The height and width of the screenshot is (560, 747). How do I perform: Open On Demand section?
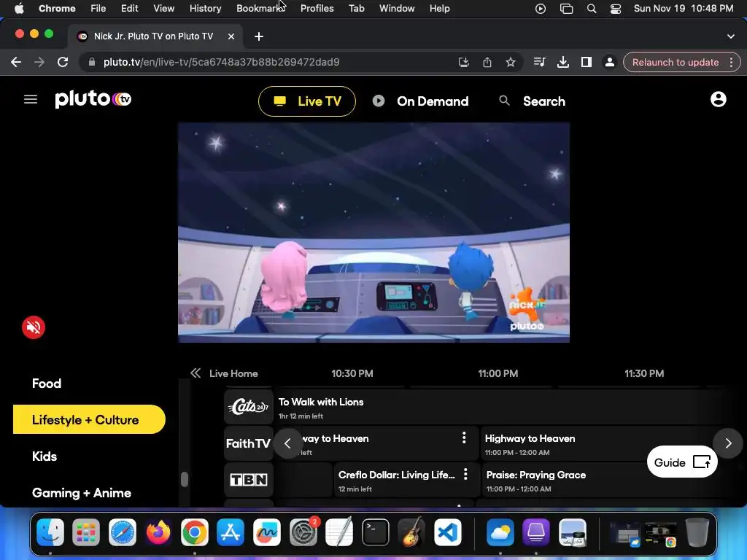coord(421,101)
